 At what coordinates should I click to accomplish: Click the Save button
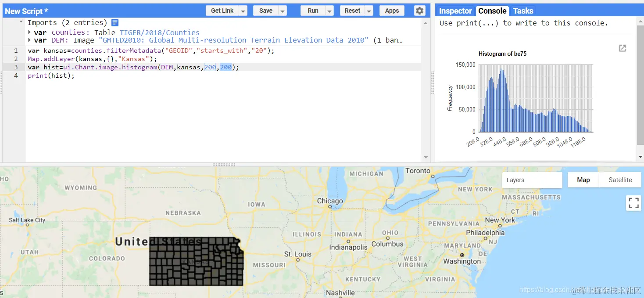click(265, 11)
